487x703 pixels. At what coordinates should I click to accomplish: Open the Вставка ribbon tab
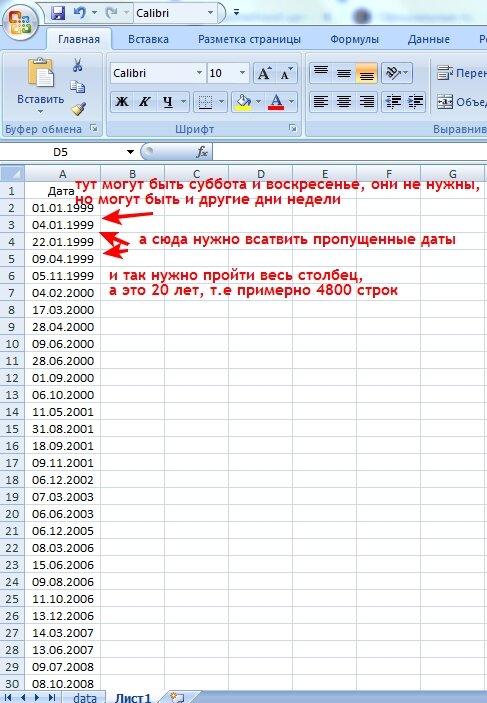(x=148, y=39)
